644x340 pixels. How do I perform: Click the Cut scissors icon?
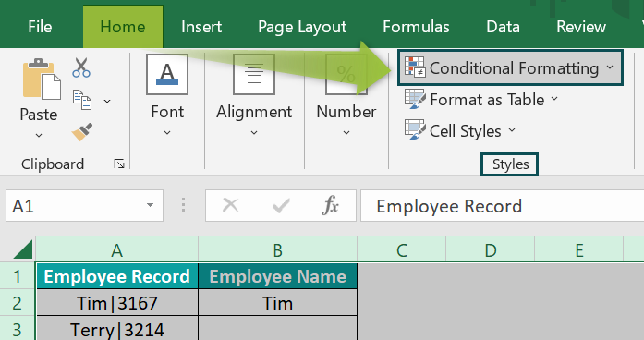[81, 67]
